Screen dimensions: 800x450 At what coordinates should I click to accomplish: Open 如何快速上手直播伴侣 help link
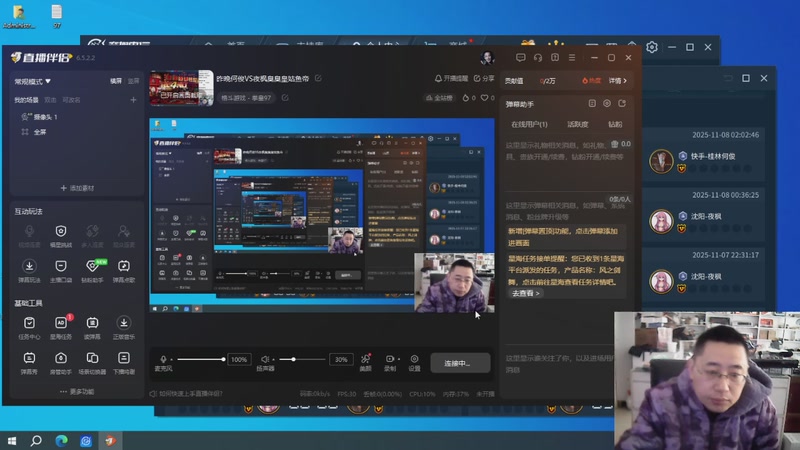tap(186, 393)
